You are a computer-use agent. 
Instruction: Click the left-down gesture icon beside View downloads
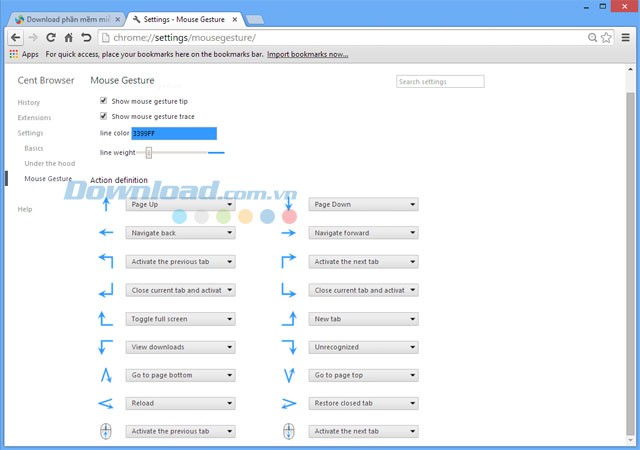point(106,347)
